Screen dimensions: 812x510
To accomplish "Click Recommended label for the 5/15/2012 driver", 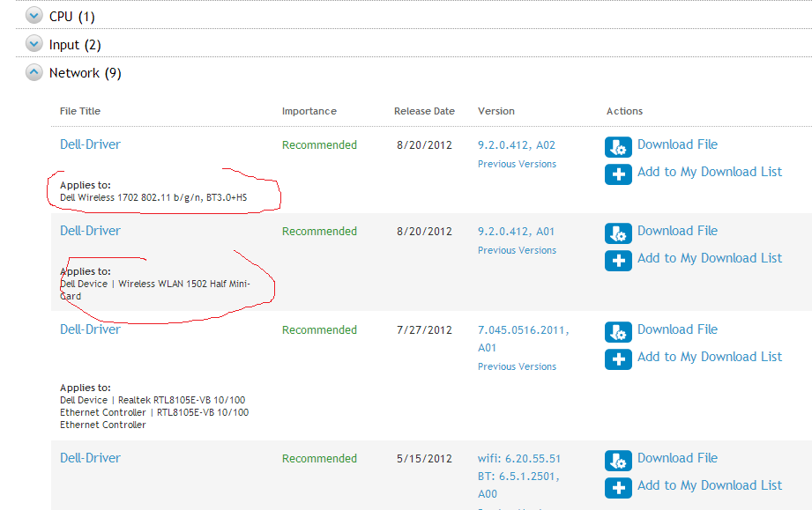I will click(319, 459).
